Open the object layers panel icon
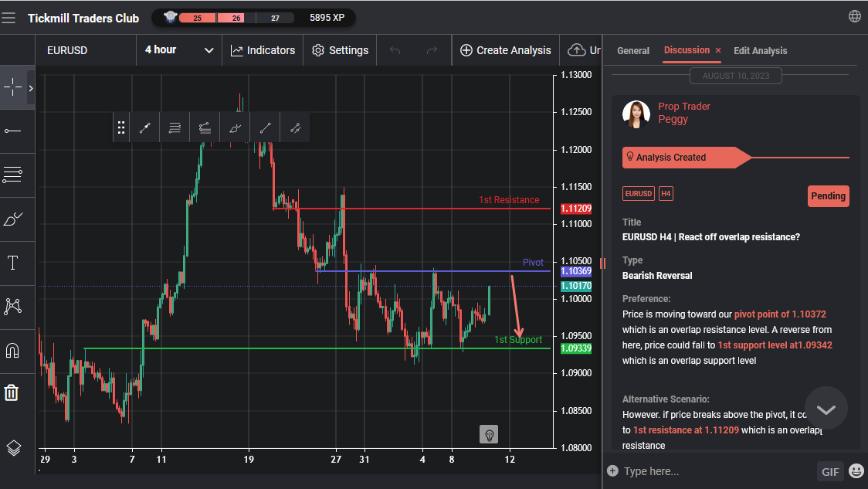The height and width of the screenshot is (489, 868). point(14,447)
